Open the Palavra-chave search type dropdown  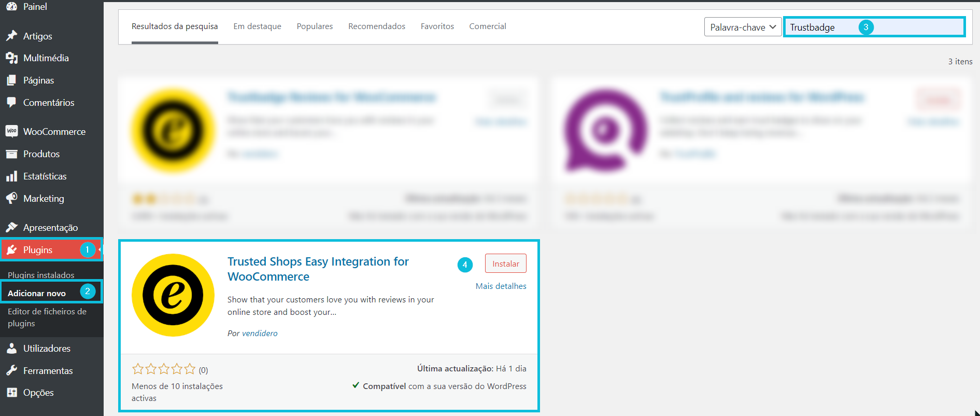743,27
